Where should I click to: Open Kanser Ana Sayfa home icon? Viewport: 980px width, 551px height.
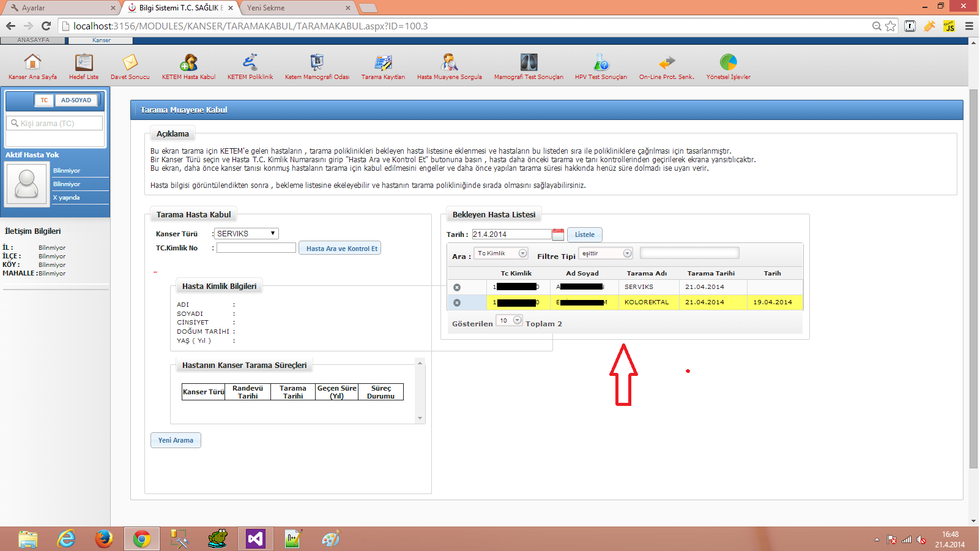coord(32,62)
